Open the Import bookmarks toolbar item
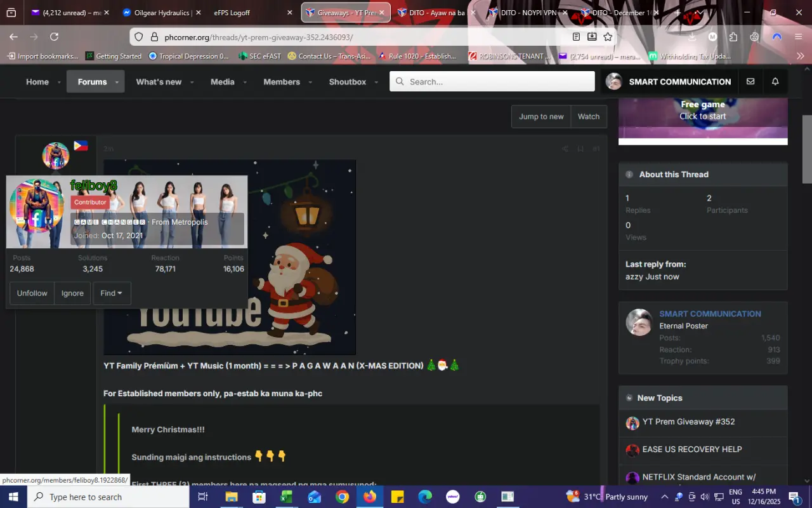This screenshot has width=812, height=508. [x=43, y=56]
